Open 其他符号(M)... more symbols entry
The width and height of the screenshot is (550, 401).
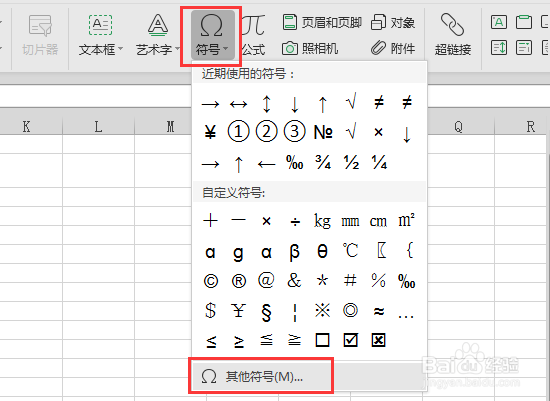point(261,376)
